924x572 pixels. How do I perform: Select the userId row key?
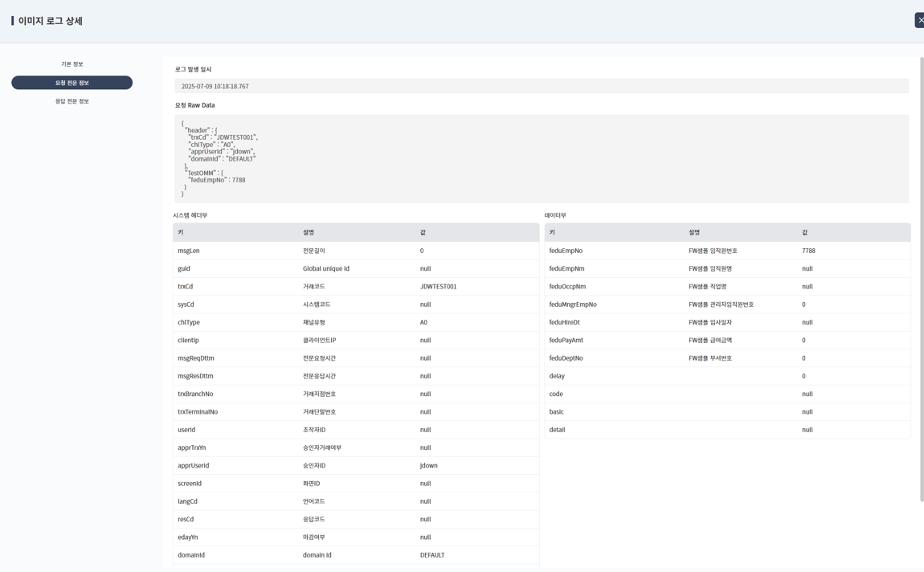[186, 430]
